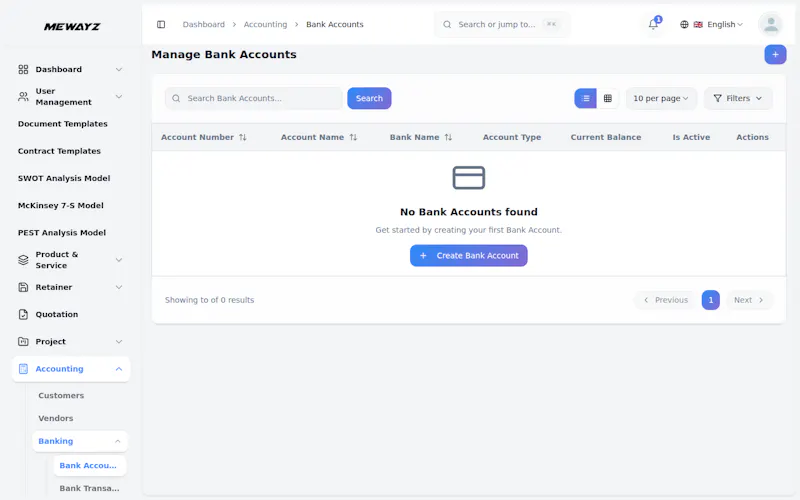Open the Filters dropdown
The image size is (800, 500).
738,98
